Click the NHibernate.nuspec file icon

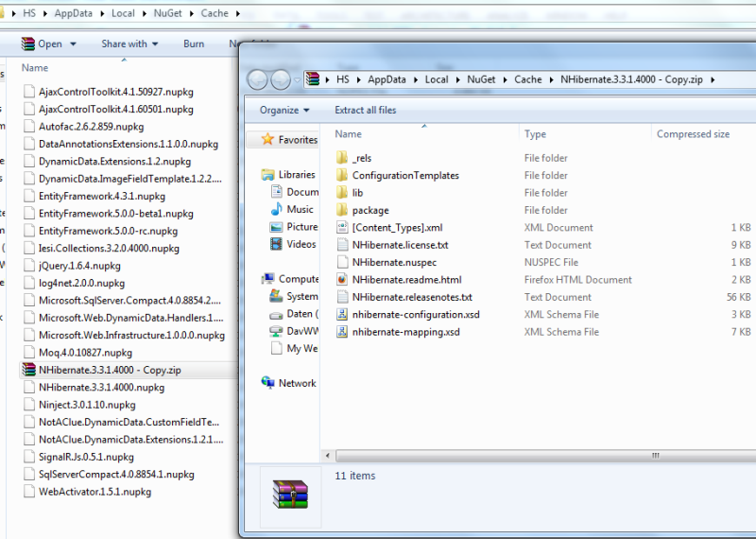342,262
